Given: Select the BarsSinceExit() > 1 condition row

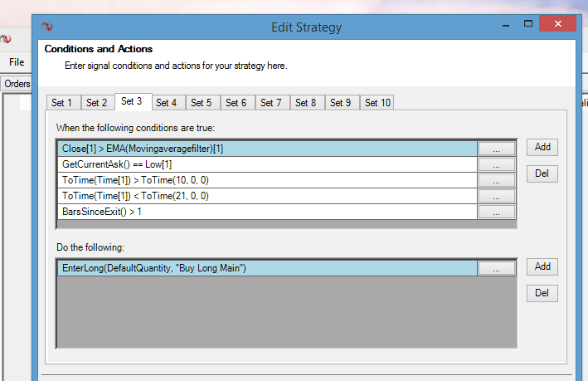Looking at the screenshot, I should click(265, 212).
